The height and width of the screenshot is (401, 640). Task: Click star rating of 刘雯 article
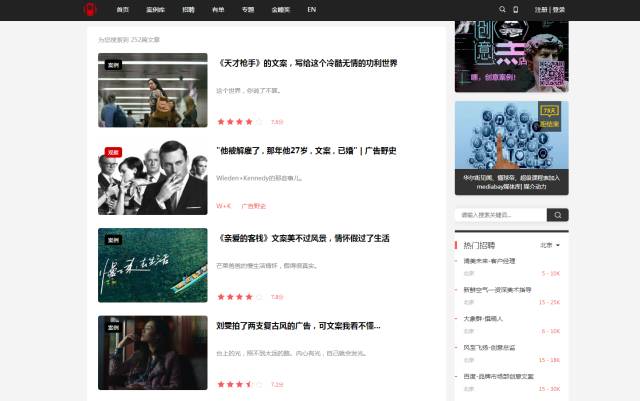[240, 384]
